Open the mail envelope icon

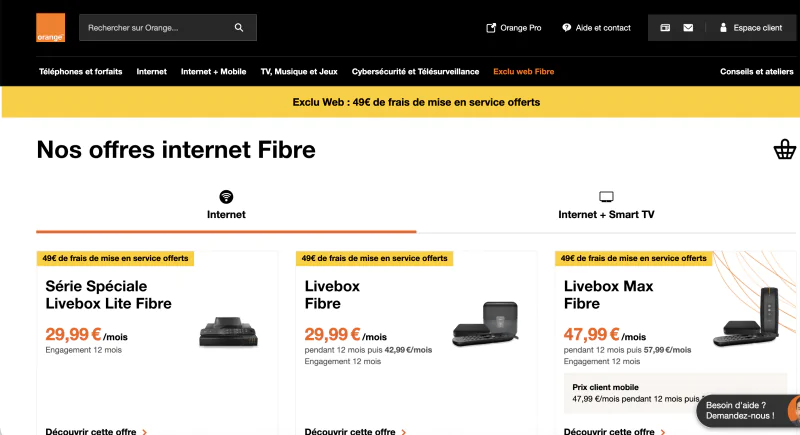pyautogui.click(x=688, y=28)
